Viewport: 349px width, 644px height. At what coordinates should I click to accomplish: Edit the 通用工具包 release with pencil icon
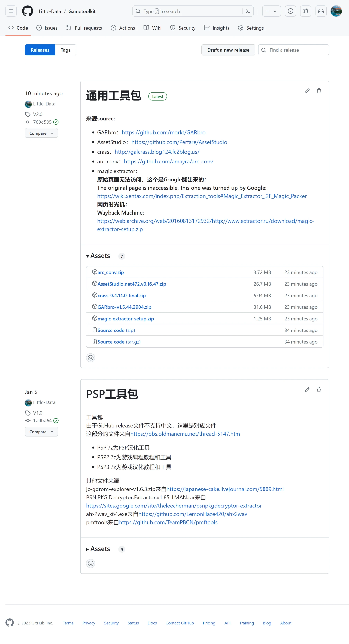point(307,91)
